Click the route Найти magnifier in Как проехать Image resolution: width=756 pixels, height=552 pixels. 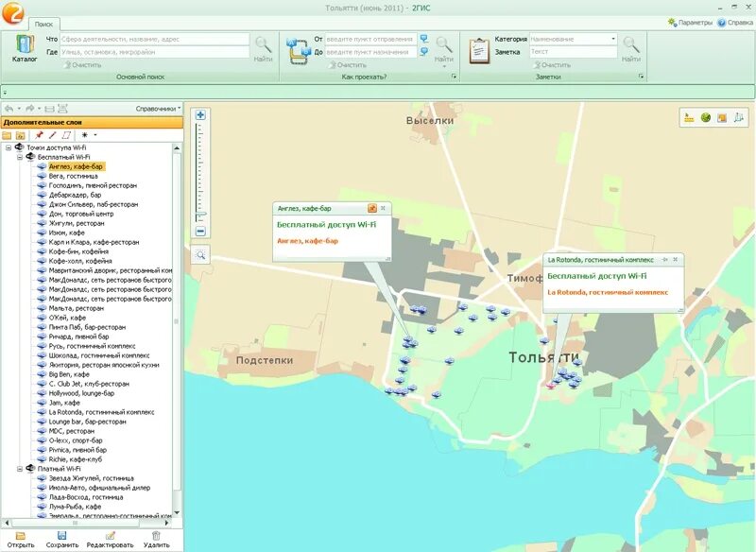coord(443,48)
